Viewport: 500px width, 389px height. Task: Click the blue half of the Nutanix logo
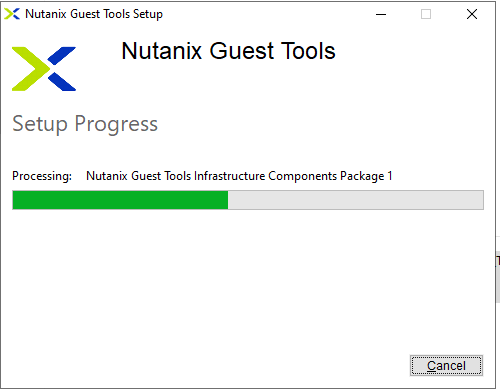(x=62, y=69)
